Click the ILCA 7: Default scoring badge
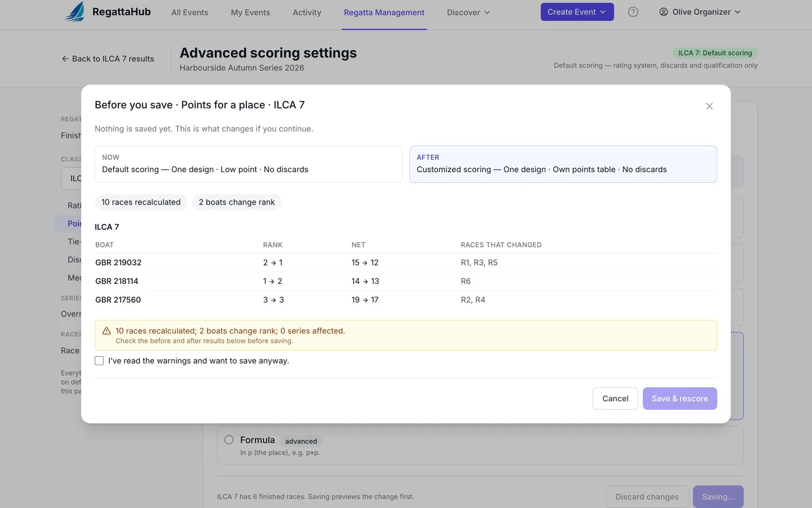The width and height of the screenshot is (812, 508). 715,53
